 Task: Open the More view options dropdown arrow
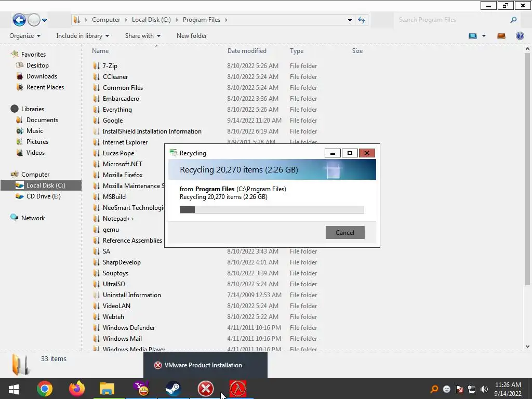click(484, 36)
